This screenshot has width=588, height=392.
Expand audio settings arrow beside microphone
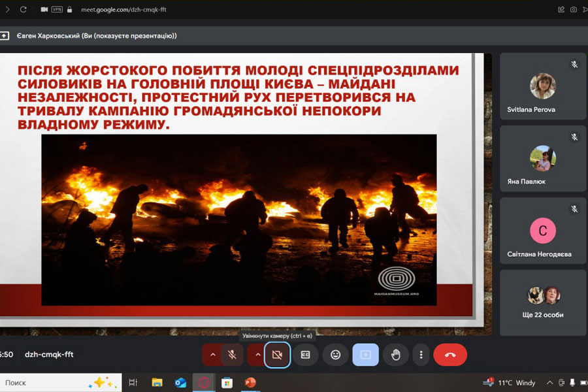(x=212, y=355)
